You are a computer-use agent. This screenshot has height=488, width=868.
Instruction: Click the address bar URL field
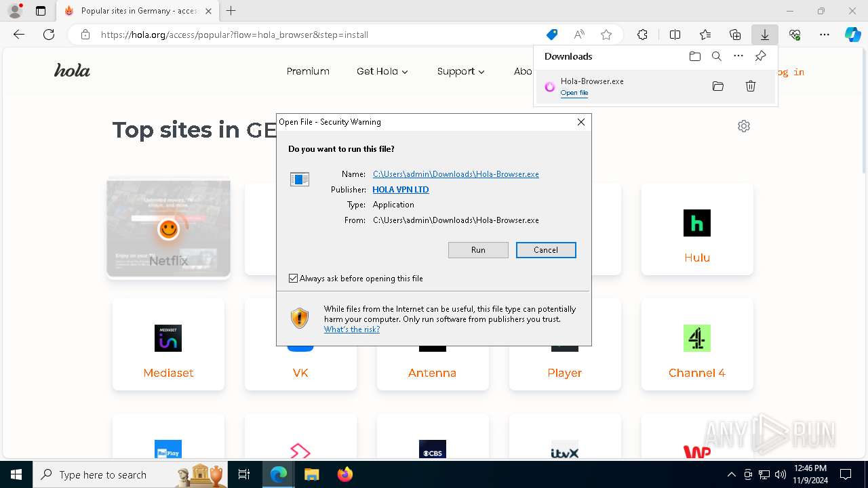pos(319,35)
